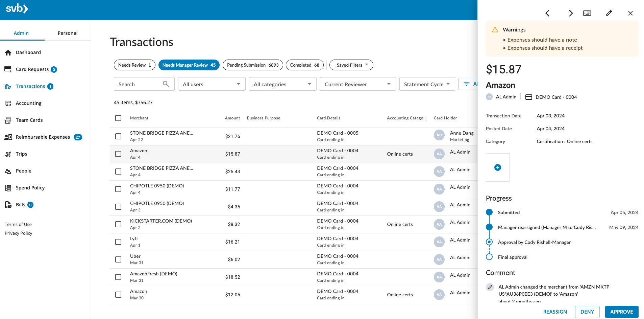This screenshot has height=319, width=644.
Task: Click AL Admin avatar in detail panel
Action: [x=489, y=97]
